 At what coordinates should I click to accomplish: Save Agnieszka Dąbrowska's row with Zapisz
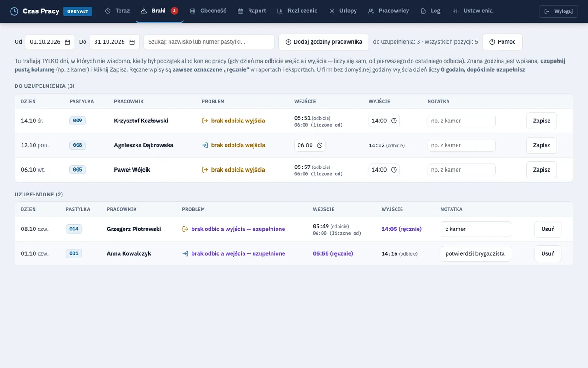542,145
